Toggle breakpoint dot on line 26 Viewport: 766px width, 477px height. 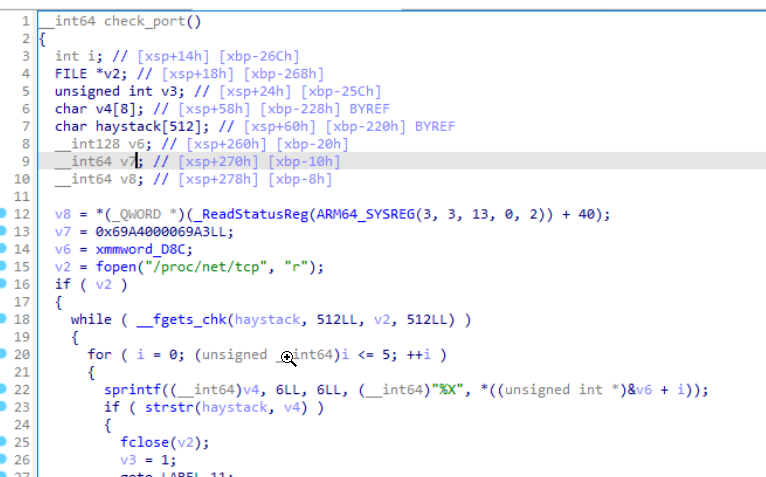[2, 459]
